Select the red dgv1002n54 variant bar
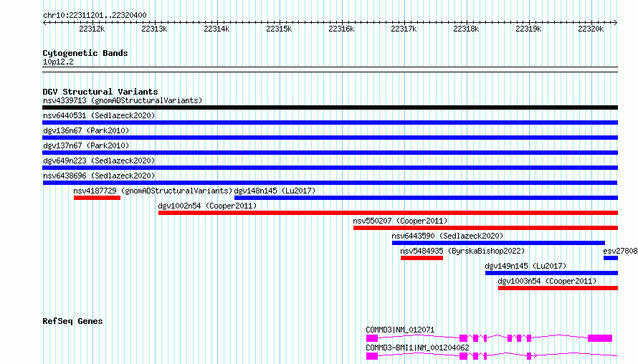 388,213
